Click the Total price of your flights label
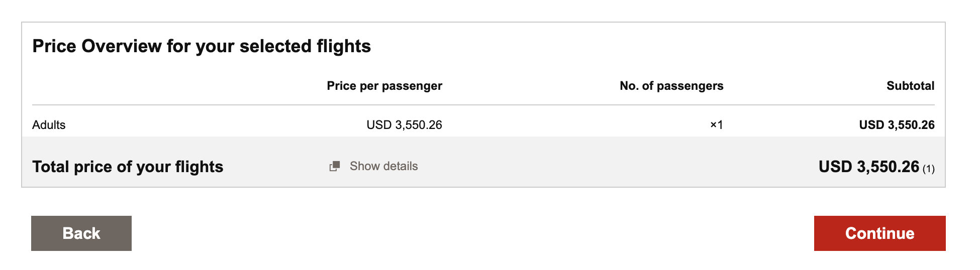Image resolution: width=980 pixels, height=270 pixels. coord(128,167)
